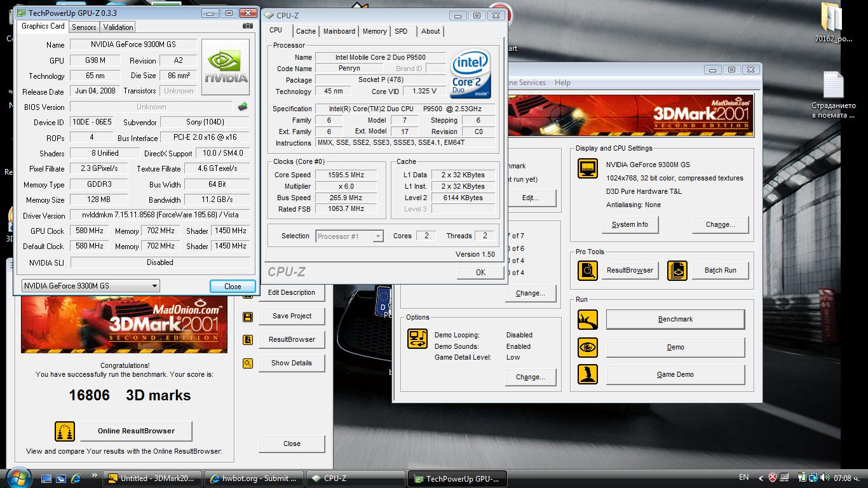Click the Options demo looping icon
Image resolution: width=868 pixels, height=488 pixels.
[x=417, y=339]
